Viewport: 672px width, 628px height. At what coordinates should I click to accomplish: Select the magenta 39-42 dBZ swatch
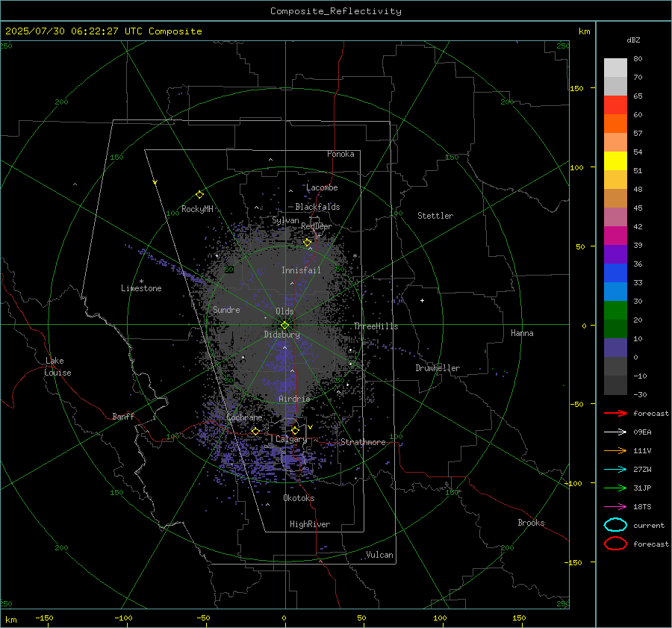coord(615,236)
